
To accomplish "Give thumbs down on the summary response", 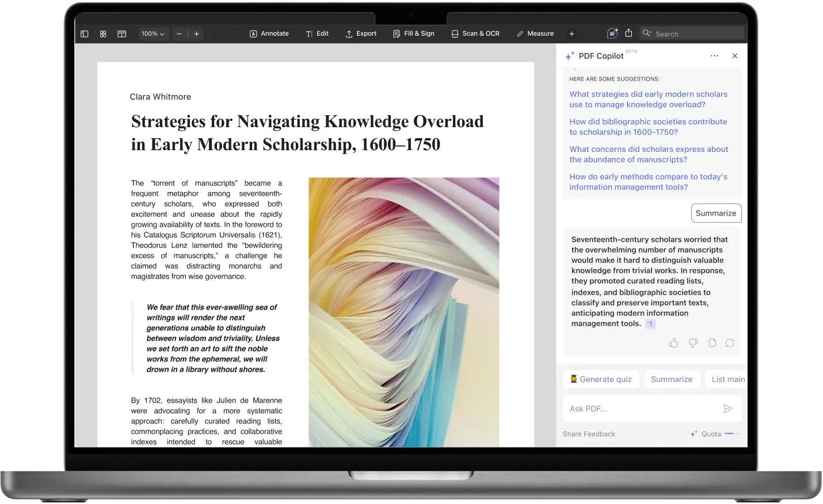I will (693, 343).
